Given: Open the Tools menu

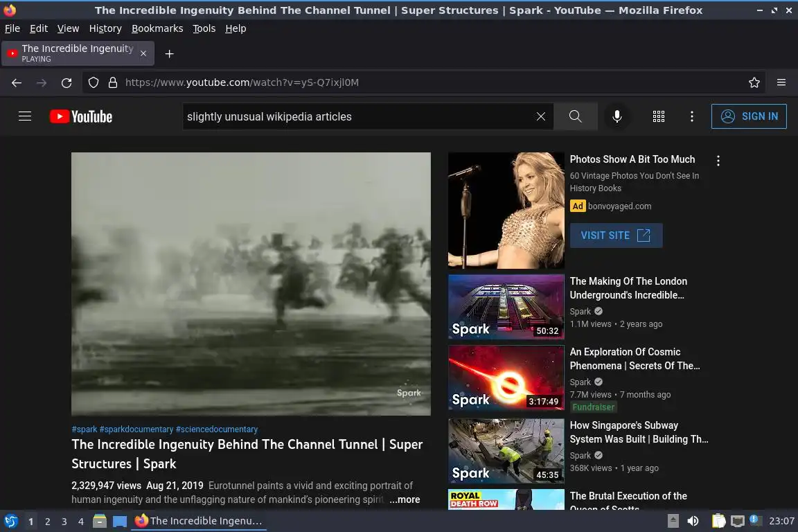Looking at the screenshot, I should 204,28.
